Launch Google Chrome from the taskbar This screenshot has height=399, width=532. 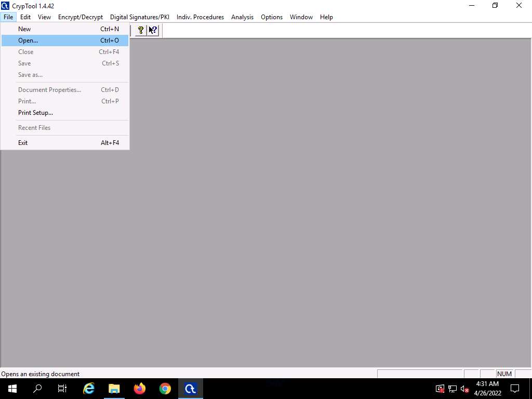click(165, 389)
